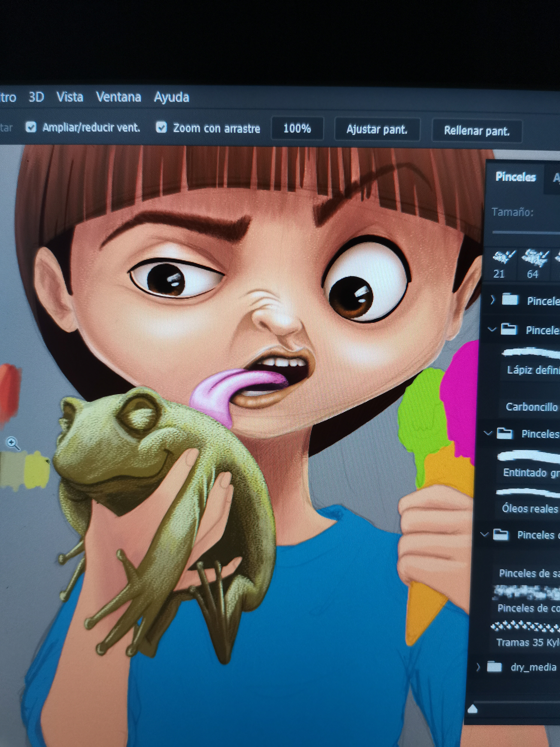560x747 pixels.
Task: Click the Ajustar pant. button
Action: click(377, 129)
